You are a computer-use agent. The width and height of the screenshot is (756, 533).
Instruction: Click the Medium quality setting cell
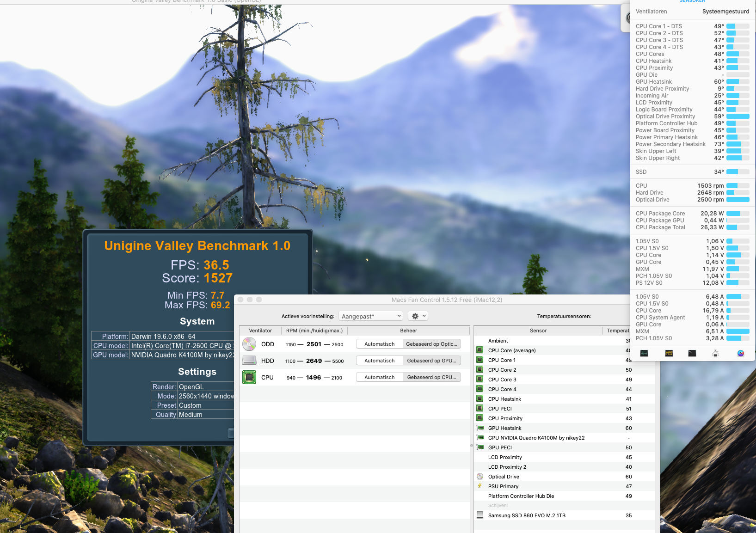coord(206,415)
